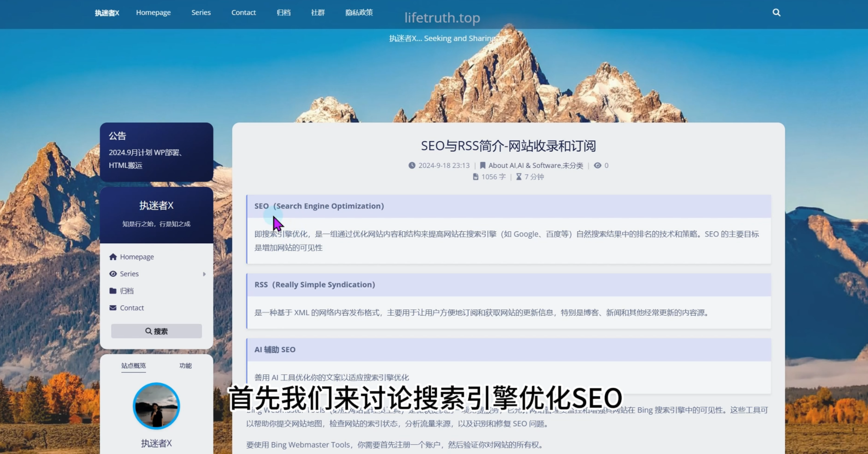Open the About AI category link
This screenshot has width=868, height=454.
(x=502, y=165)
